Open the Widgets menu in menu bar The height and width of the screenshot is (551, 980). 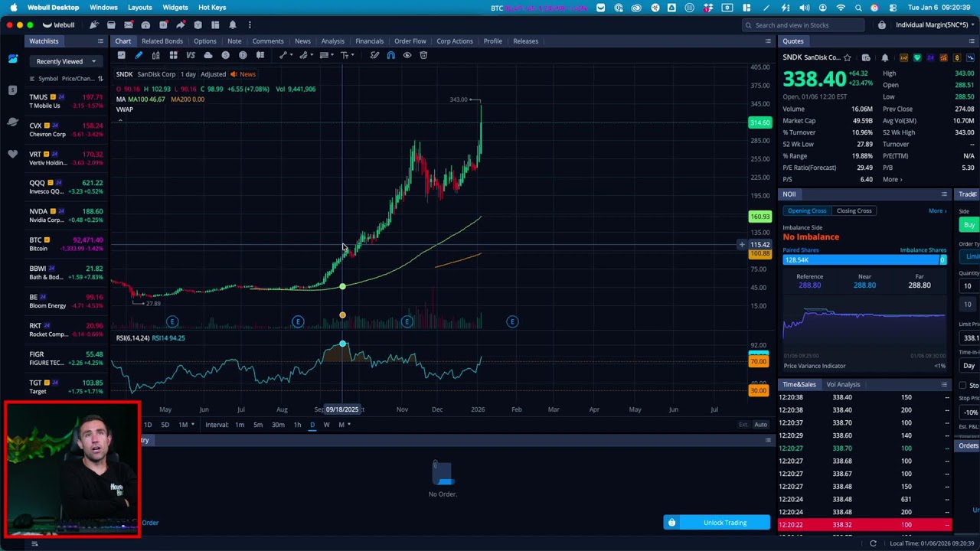(175, 8)
